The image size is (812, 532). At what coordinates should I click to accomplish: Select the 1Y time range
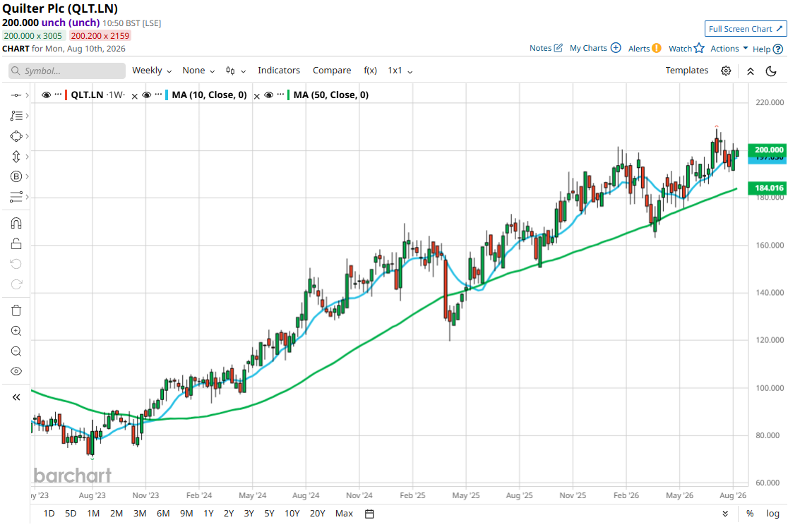[x=208, y=514]
